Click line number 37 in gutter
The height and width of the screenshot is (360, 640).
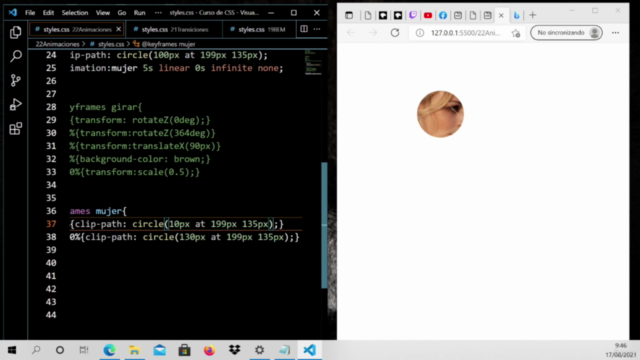(x=51, y=224)
